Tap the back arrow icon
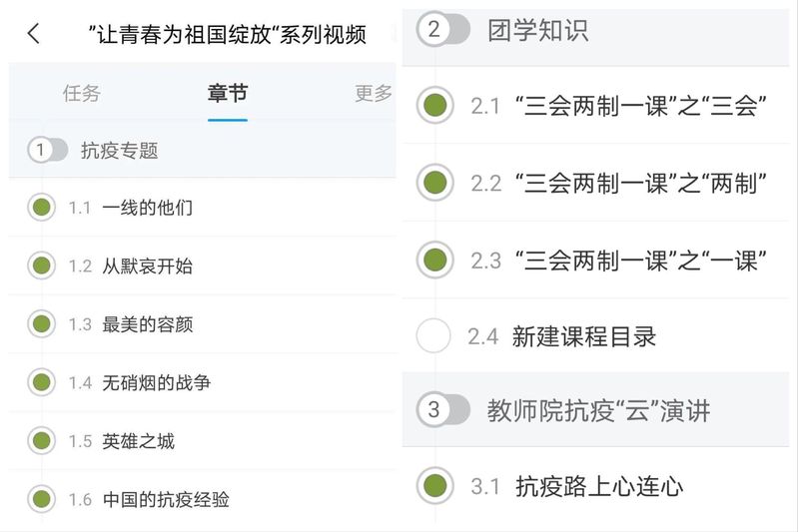 pyautogui.click(x=34, y=34)
